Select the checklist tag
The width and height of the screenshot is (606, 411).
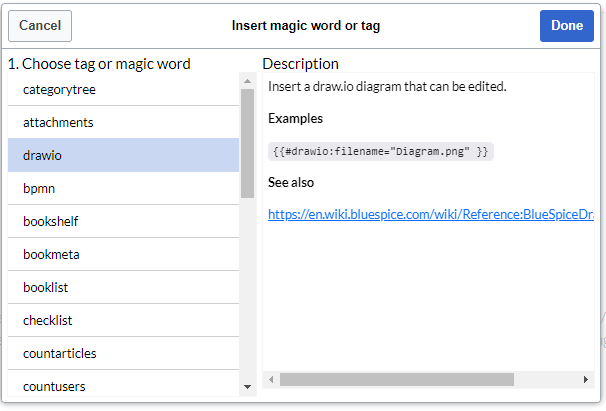coord(123,320)
